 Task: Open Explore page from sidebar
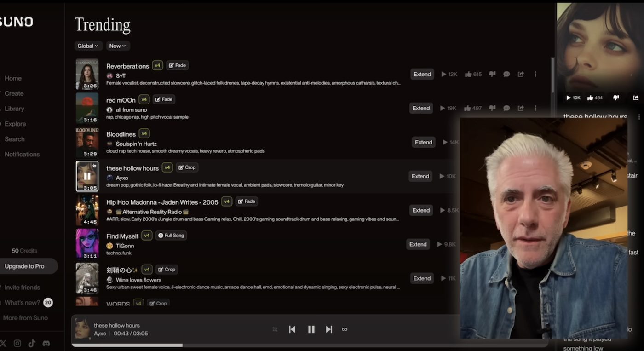(15, 124)
